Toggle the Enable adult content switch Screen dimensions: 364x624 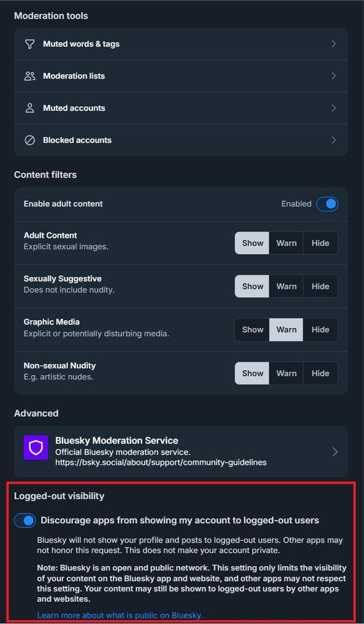tap(327, 204)
